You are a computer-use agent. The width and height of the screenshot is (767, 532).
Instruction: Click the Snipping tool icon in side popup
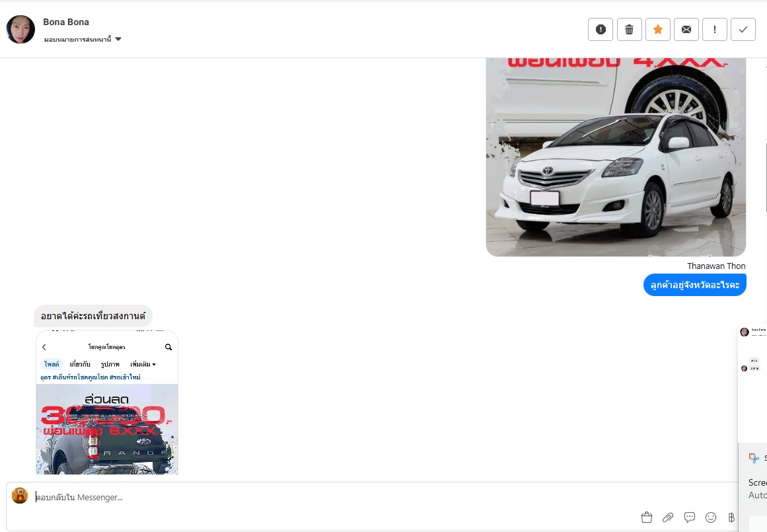pyautogui.click(x=754, y=457)
